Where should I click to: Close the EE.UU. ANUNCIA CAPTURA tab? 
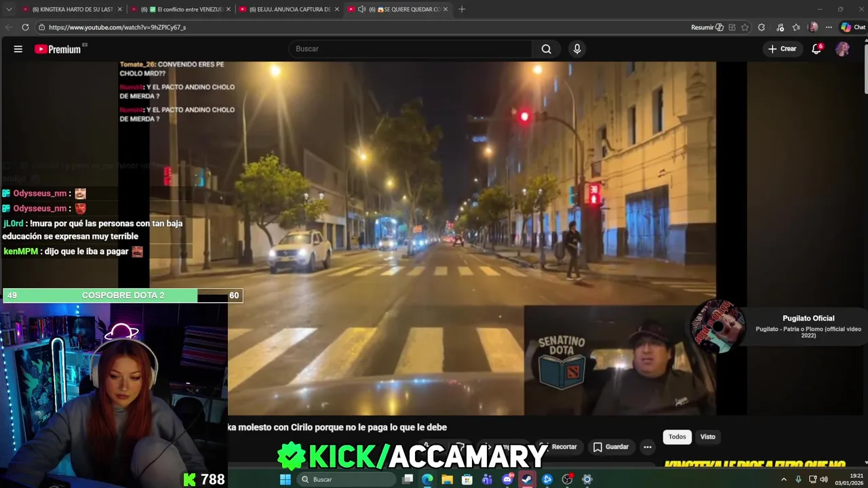click(337, 9)
